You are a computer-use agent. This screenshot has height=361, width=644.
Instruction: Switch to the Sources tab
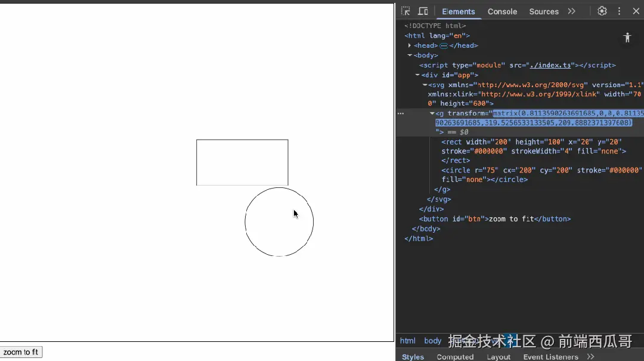[x=543, y=11]
